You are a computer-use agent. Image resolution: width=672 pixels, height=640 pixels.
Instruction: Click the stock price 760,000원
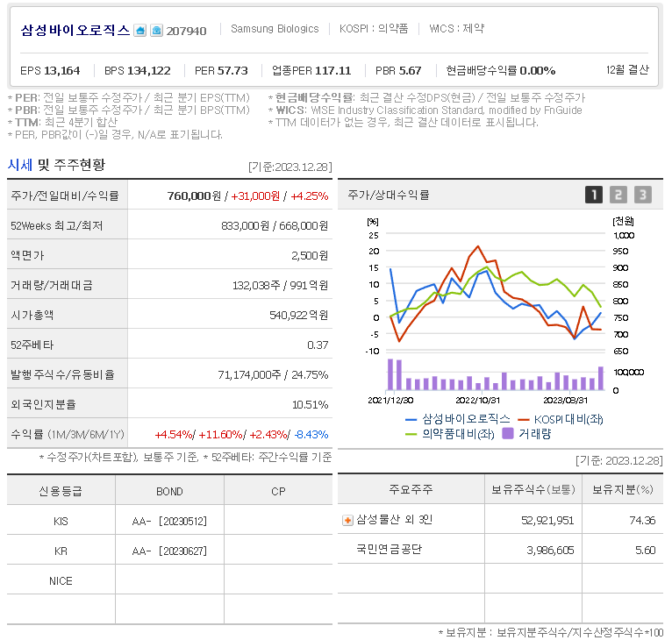[x=194, y=196]
